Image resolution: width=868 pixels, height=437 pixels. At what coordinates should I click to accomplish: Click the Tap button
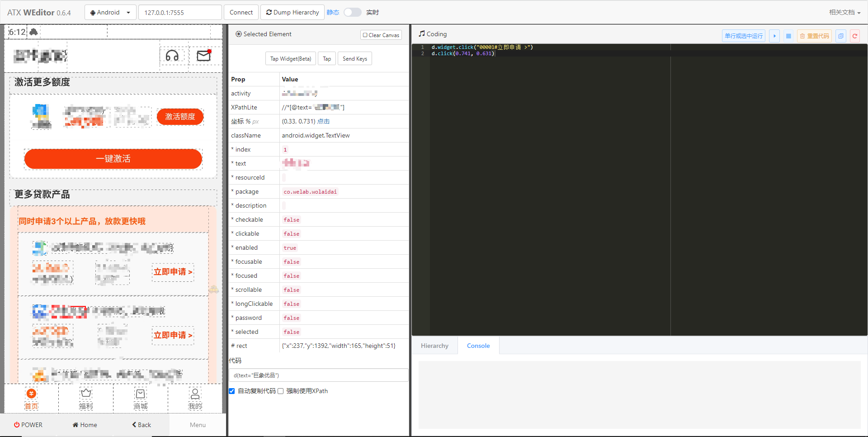pos(327,58)
